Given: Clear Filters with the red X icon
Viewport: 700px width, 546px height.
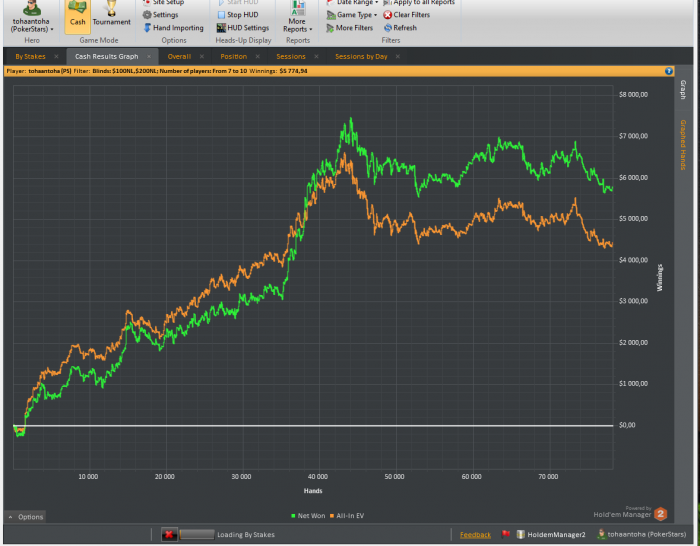Looking at the screenshot, I should 406,15.
